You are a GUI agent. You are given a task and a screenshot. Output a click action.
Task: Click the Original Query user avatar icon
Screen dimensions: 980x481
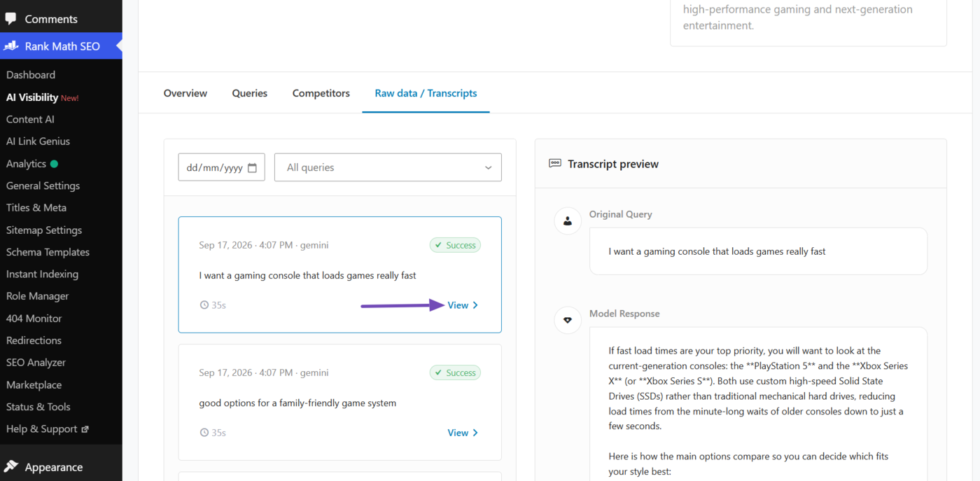click(568, 221)
